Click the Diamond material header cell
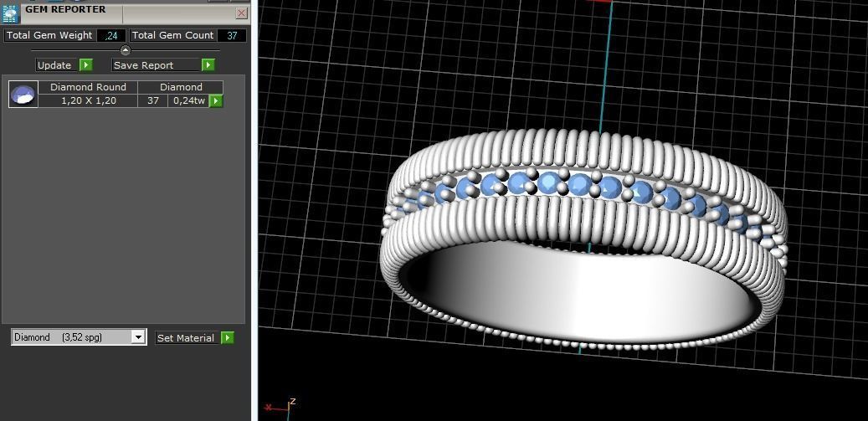The image size is (868, 421). [x=181, y=87]
